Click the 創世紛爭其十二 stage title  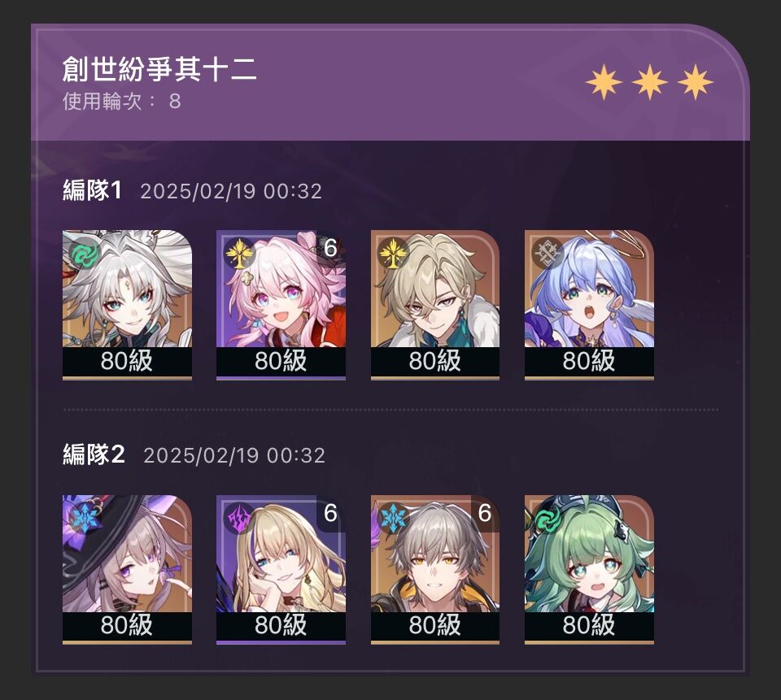pyautogui.click(x=159, y=68)
